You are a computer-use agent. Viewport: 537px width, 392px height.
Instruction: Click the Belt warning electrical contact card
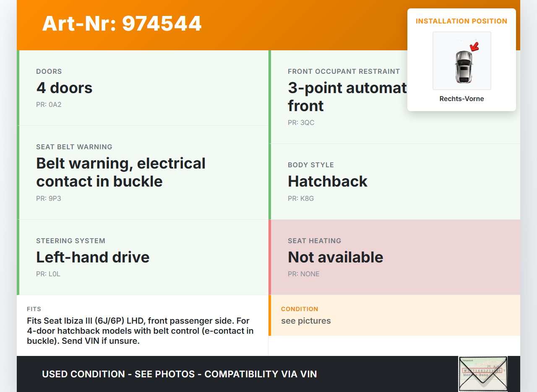coord(143,172)
